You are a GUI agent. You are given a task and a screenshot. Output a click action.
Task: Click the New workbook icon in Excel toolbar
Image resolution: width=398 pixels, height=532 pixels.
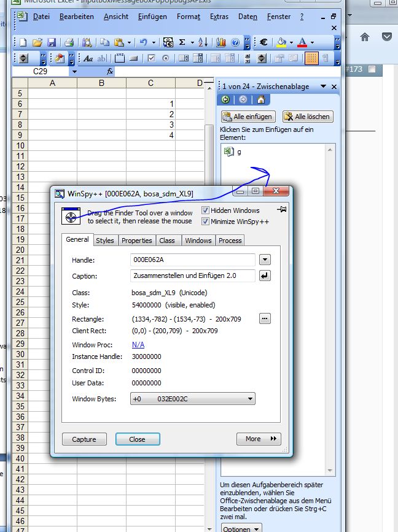[x=23, y=42]
